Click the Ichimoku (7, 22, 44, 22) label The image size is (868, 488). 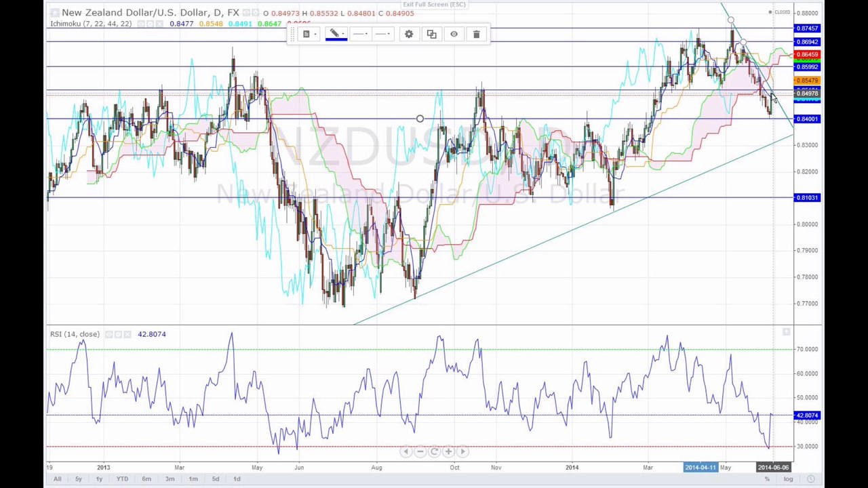pos(91,24)
